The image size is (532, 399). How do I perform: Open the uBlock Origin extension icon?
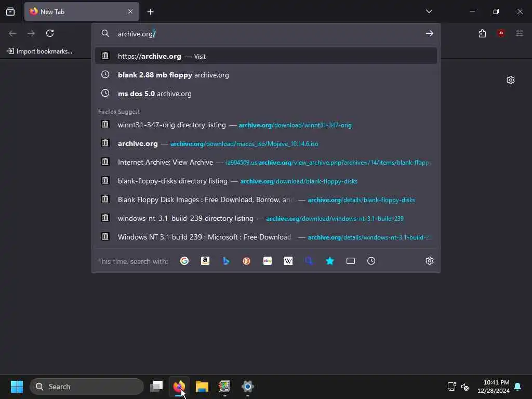(x=501, y=33)
